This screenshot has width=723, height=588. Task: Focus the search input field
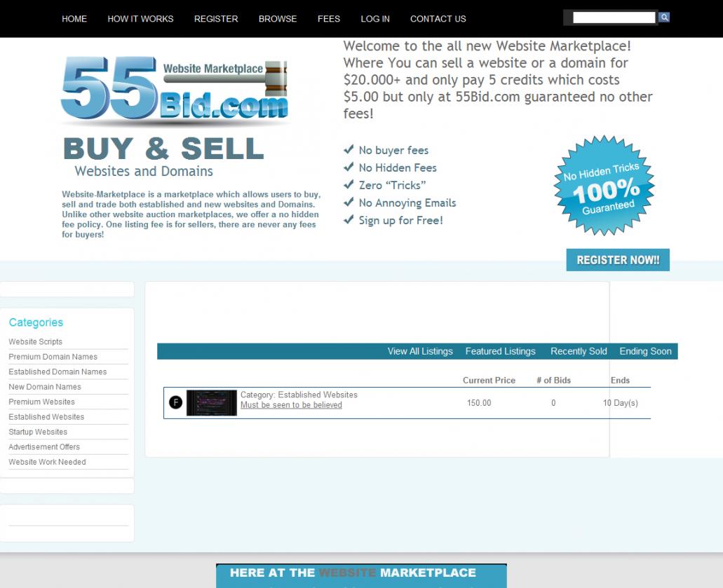(614, 18)
